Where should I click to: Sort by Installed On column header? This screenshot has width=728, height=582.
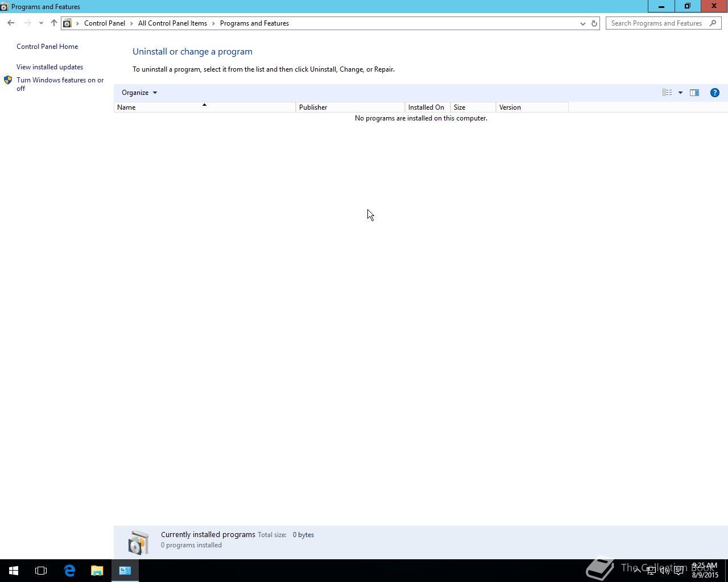pyautogui.click(x=428, y=107)
